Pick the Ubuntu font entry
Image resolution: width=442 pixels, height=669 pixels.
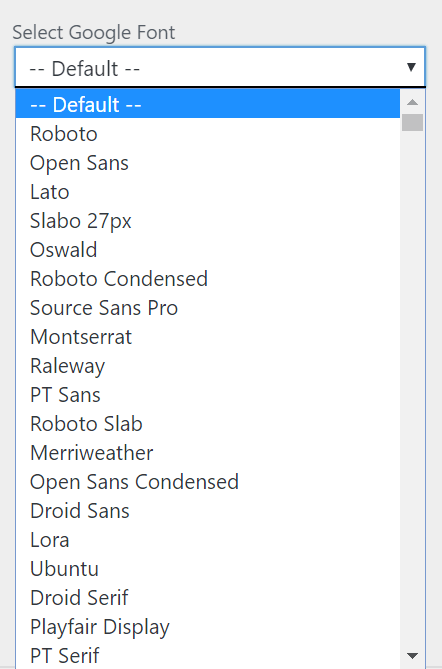(x=208, y=569)
